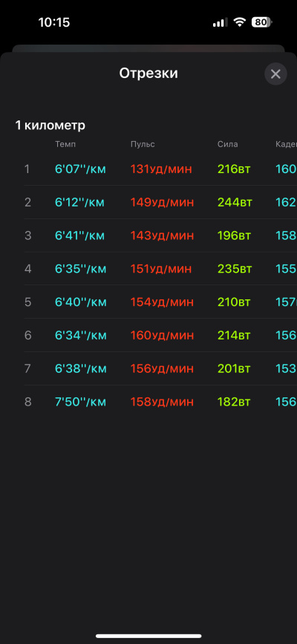Viewport: 297px width, 644px height.
Task: Tap the cellular signal bars
Action: tap(221, 22)
